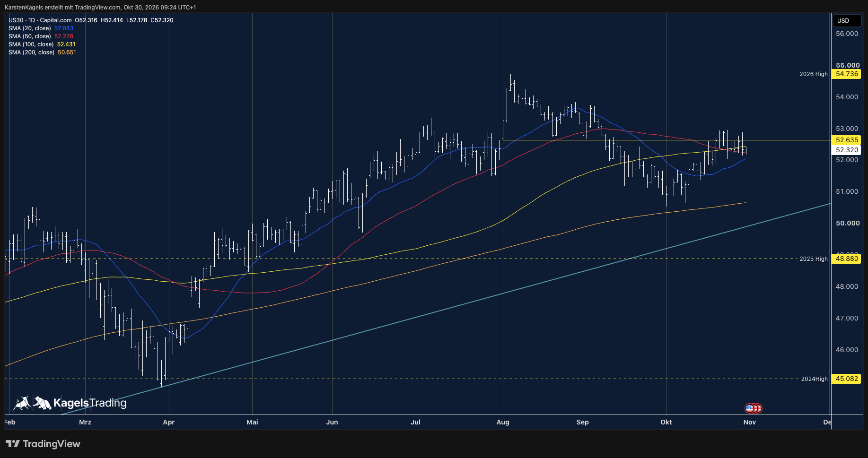Click the 48.880 price label

[x=847, y=259]
